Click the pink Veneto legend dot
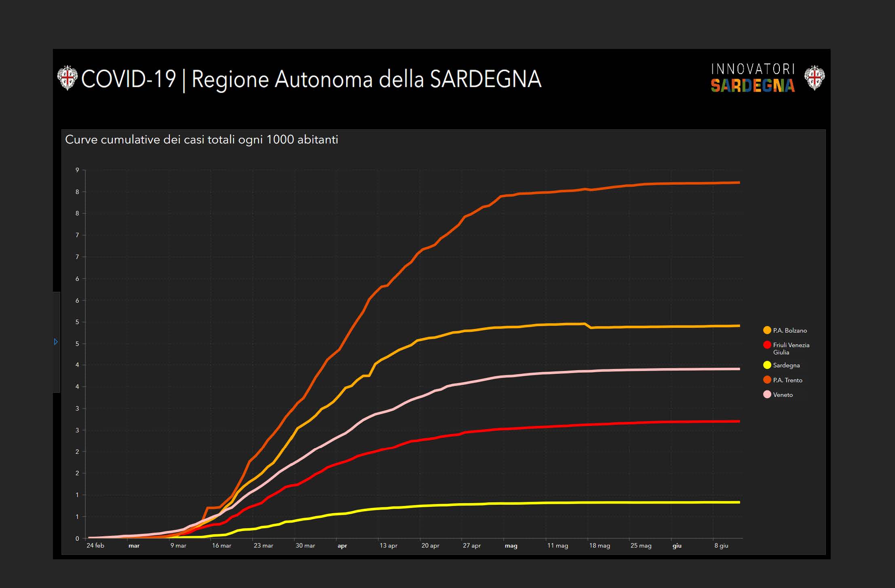Image resolution: width=895 pixels, height=588 pixels. (767, 394)
